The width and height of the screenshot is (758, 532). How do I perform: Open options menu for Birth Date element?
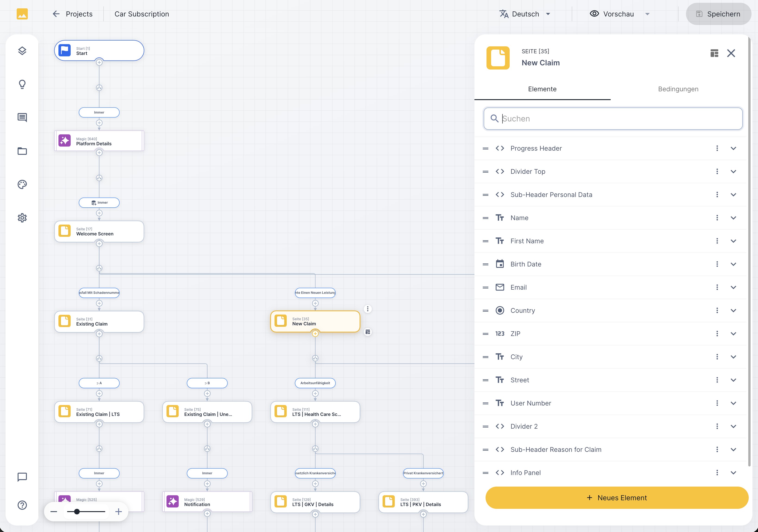[717, 264]
